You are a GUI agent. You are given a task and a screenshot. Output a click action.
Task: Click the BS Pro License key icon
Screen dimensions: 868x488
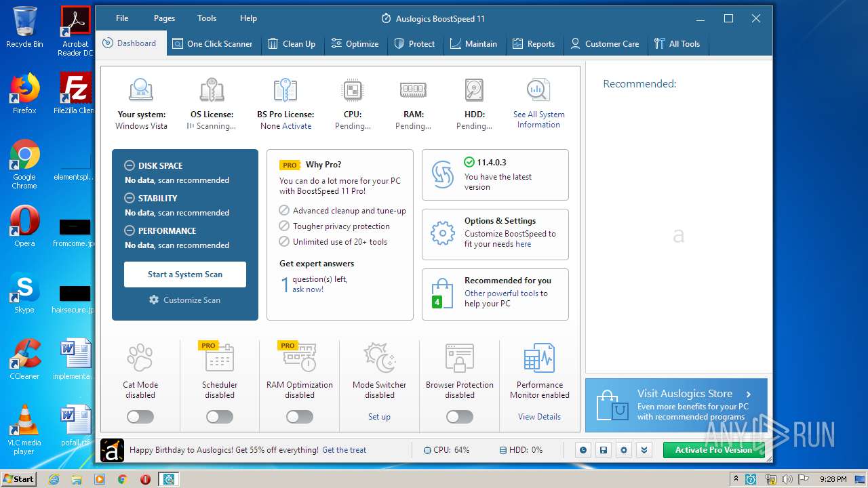click(x=285, y=90)
